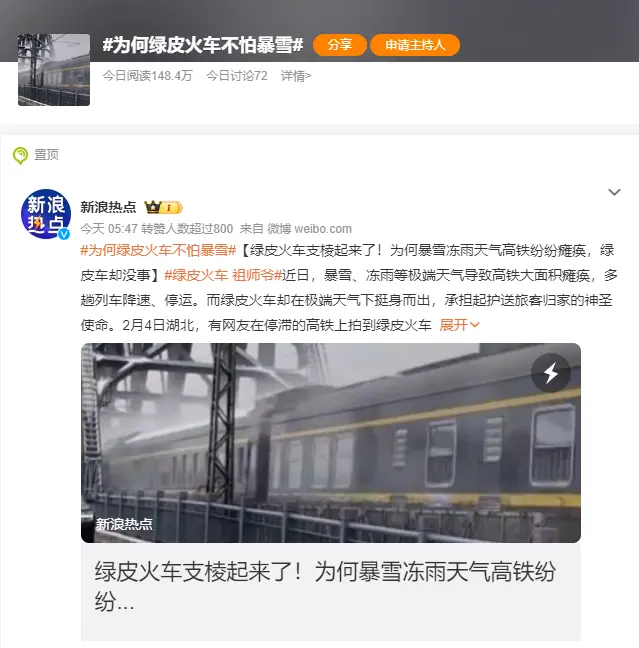Click the lightning bolt icon on the video
639x648 pixels.
[x=551, y=373]
